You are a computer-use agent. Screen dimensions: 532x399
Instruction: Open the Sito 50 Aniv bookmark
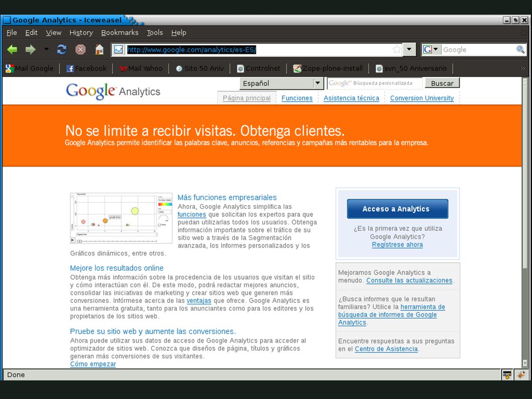pyautogui.click(x=200, y=68)
